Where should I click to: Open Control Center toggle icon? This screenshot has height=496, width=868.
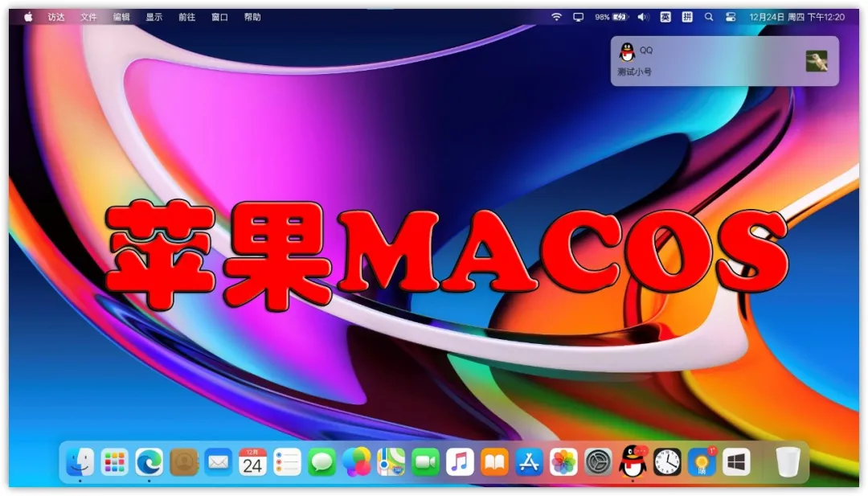(x=731, y=17)
